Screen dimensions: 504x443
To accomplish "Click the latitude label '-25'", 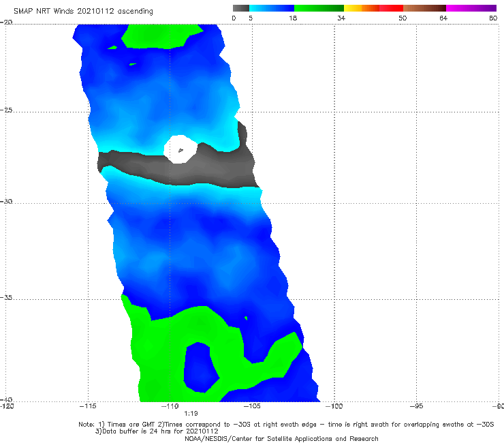I will pyautogui.click(x=6, y=110).
